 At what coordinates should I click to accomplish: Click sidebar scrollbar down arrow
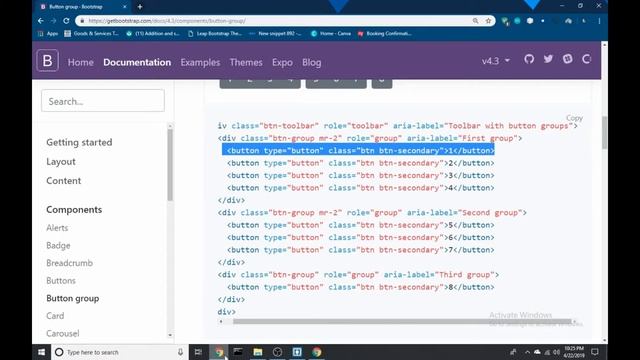[x=170, y=335]
